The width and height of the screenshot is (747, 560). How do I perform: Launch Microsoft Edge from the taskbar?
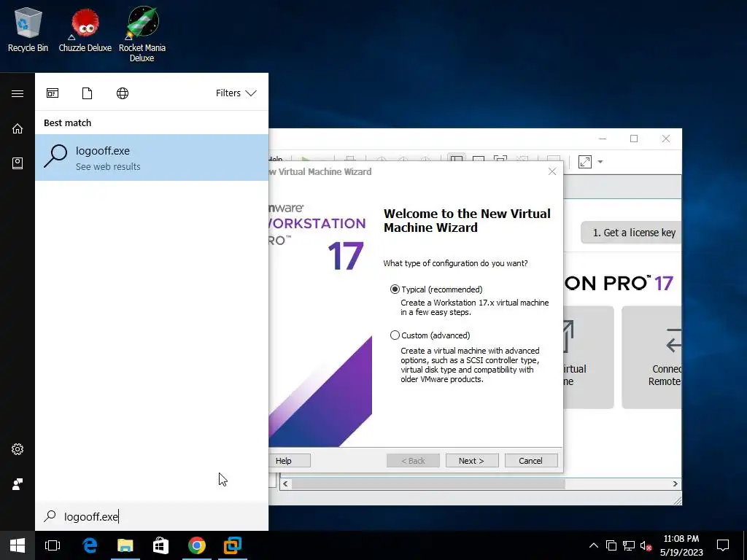tap(90, 545)
